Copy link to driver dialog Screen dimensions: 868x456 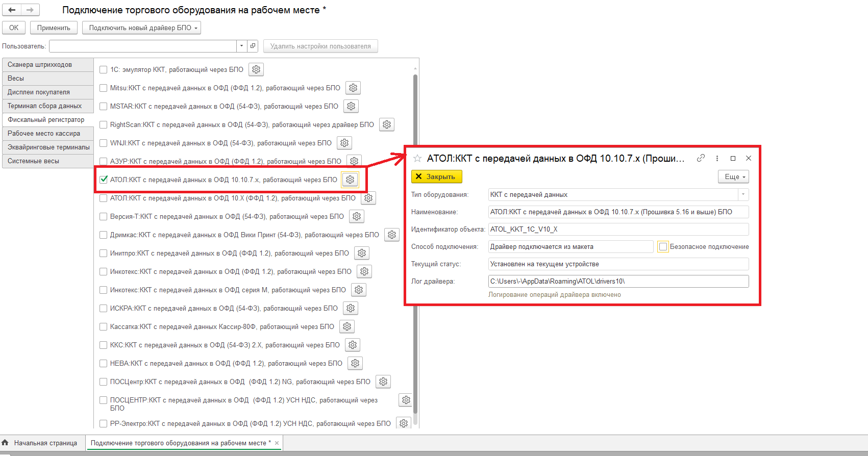coord(701,158)
